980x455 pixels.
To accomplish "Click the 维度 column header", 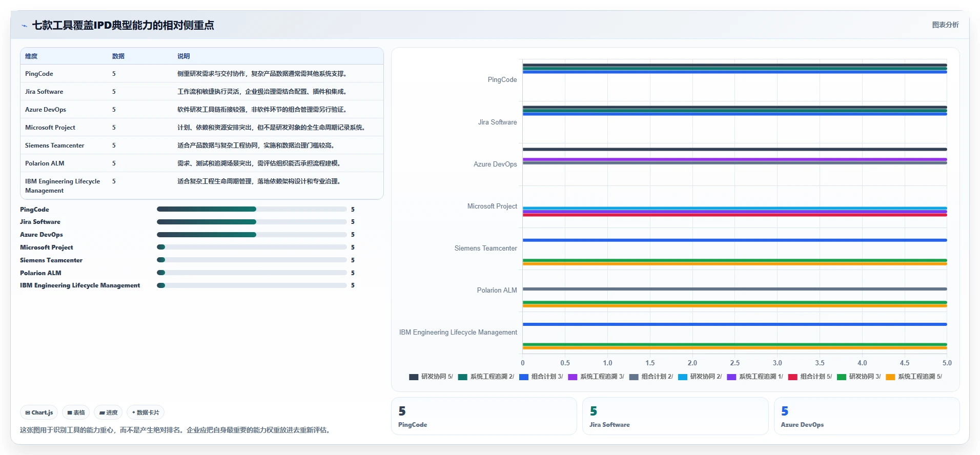I will click(31, 56).
